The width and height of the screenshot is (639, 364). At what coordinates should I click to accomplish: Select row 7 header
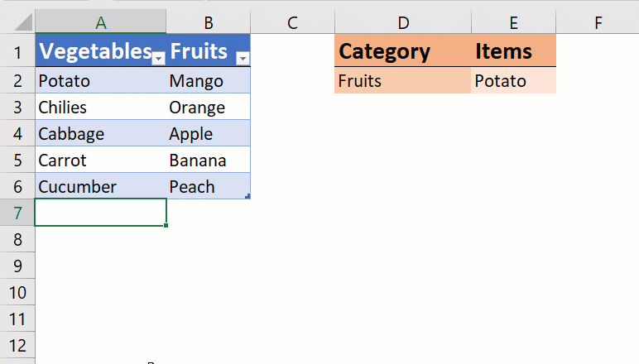17,213
